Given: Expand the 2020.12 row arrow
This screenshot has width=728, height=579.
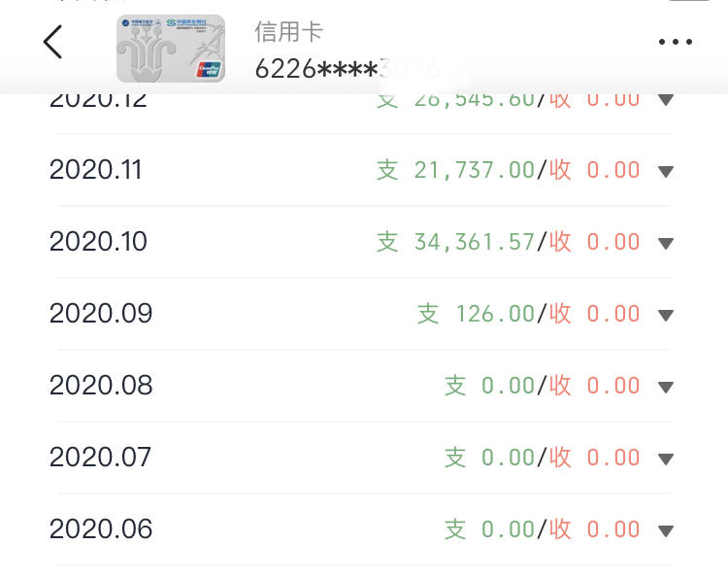Looking at the screenshot, I should pos(666,99).
